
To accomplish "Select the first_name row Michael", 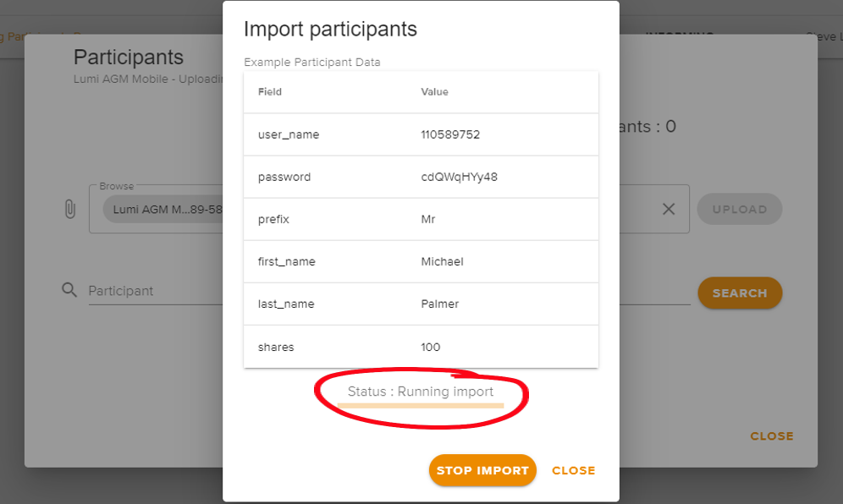I will click(421, 261).
